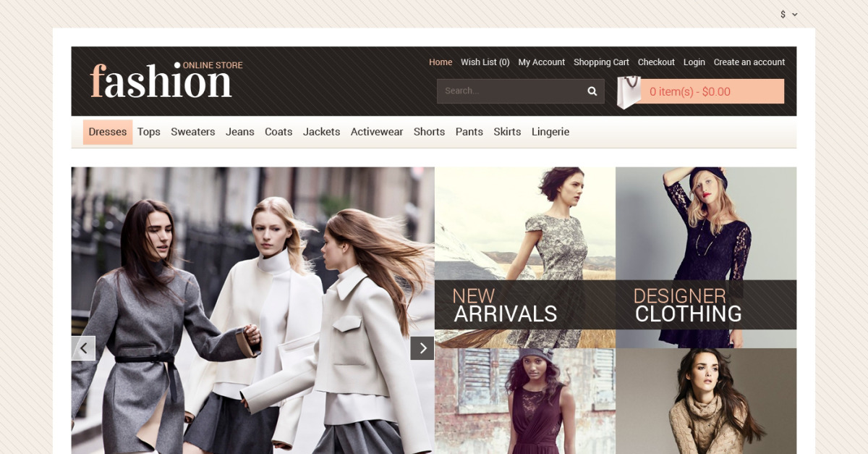Open the Dresses category
Screen dimensions: 868x454
point(108,132)
